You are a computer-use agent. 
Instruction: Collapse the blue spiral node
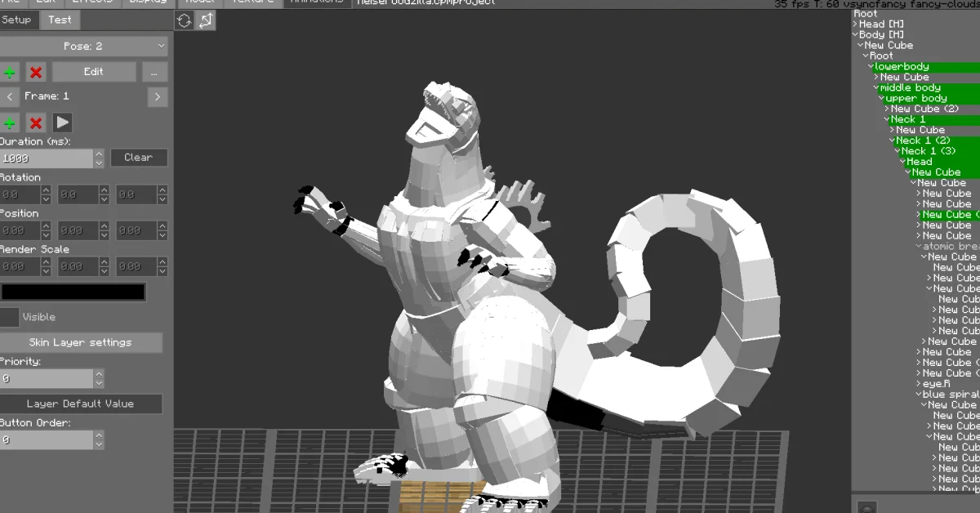pyautogui.click(x=919, y=395)
